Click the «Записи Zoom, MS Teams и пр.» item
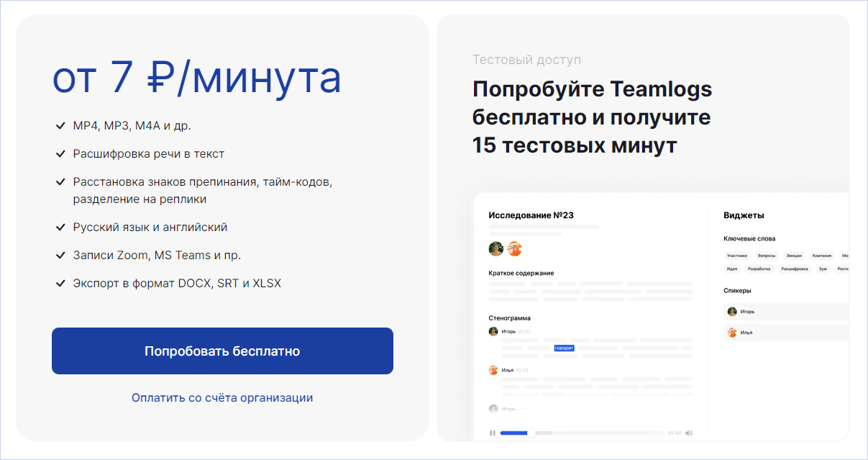This screenshot has height=460, width=868. [x=157, y=255]
